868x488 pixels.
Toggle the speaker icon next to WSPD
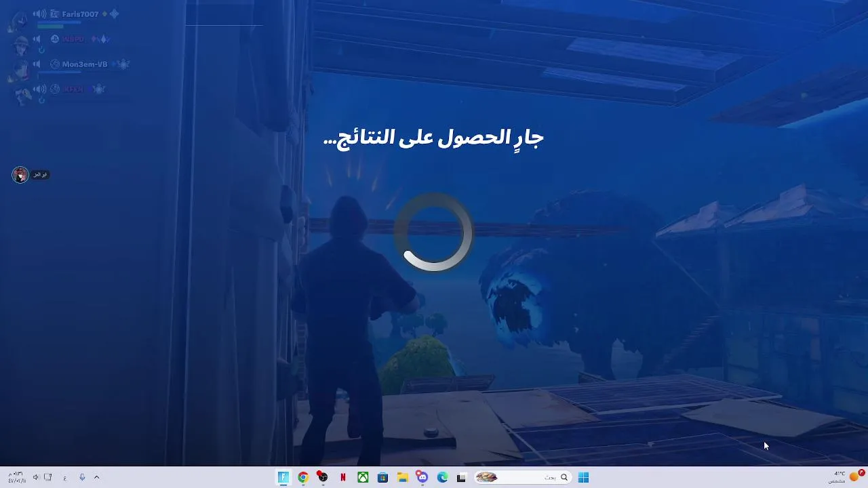pos(37,39)
